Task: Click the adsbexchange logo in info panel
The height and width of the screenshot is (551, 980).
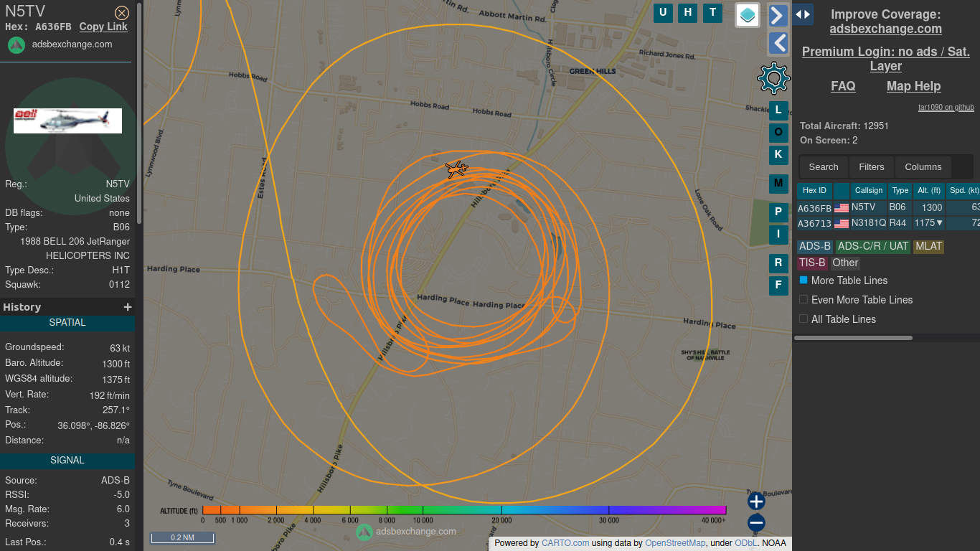Action: pyautogui.click(x=17, y=44)
